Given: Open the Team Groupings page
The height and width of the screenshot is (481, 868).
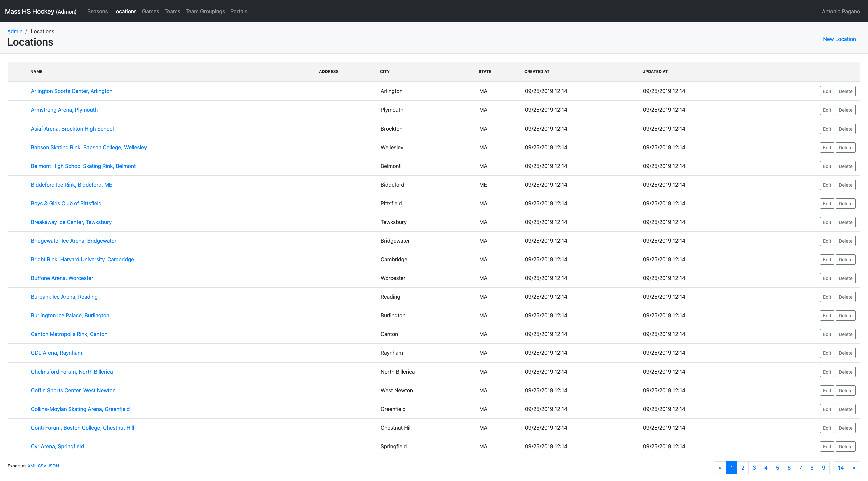Looking at the screenshot, I should [205, 11].
